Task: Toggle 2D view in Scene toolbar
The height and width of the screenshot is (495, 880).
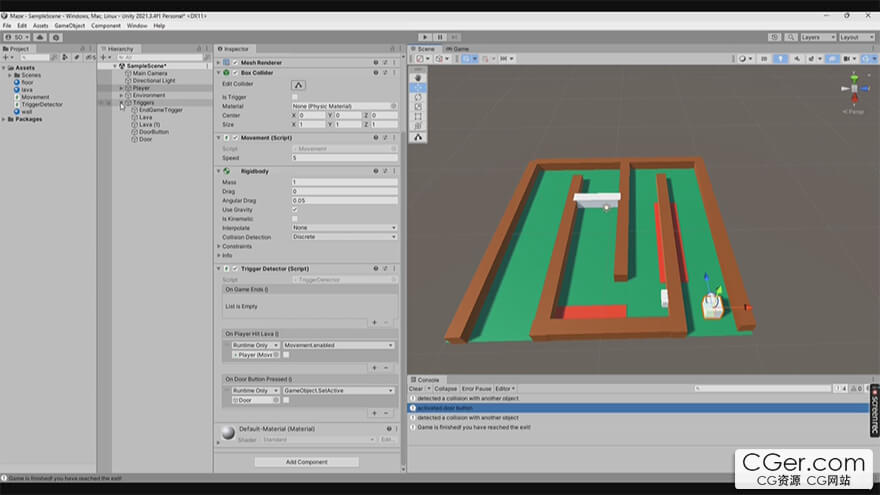Action: 764,59
